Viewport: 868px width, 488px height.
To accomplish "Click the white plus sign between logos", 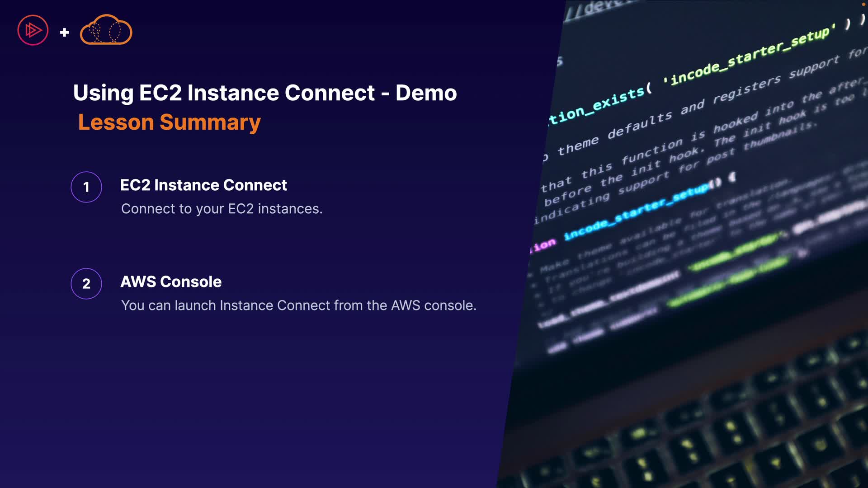I will click(x=64, y=32).
